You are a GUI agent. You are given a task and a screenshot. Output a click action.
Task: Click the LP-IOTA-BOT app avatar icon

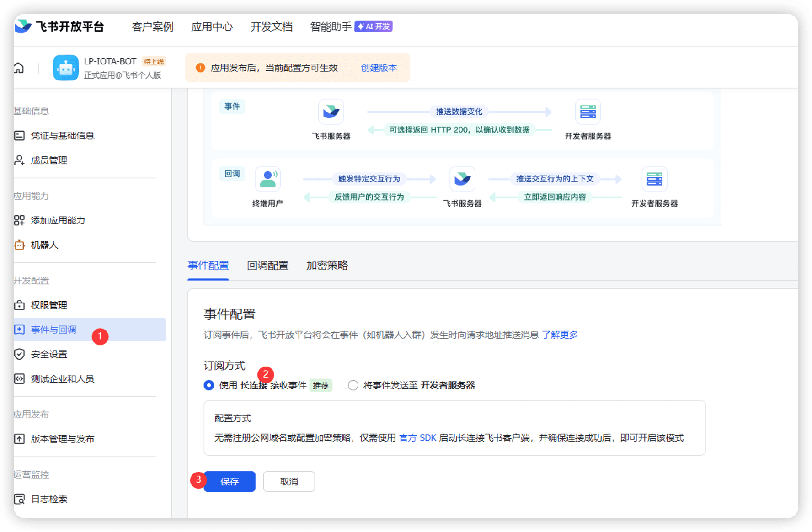click(66, 68)
